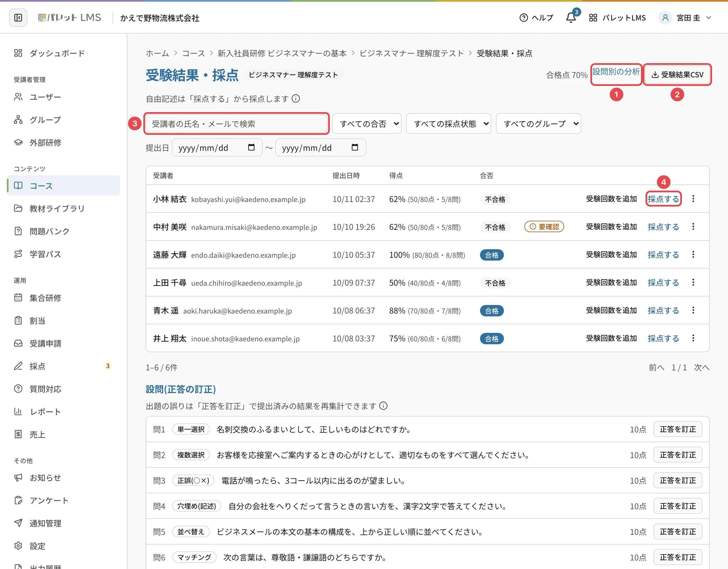The image size is (728, 569).
Task: Open 採点 menu item with badge 3
Action: (63, 366)
